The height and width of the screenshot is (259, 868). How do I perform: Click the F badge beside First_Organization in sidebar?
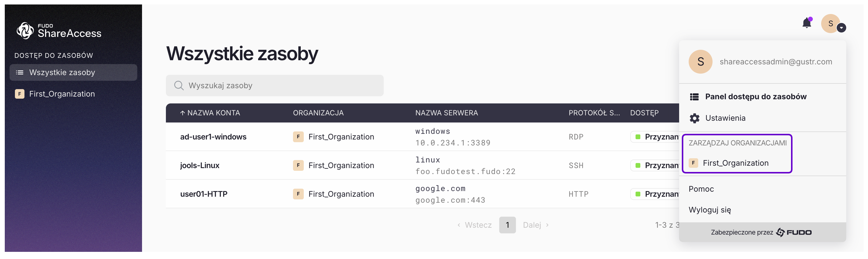click(19, 94)
